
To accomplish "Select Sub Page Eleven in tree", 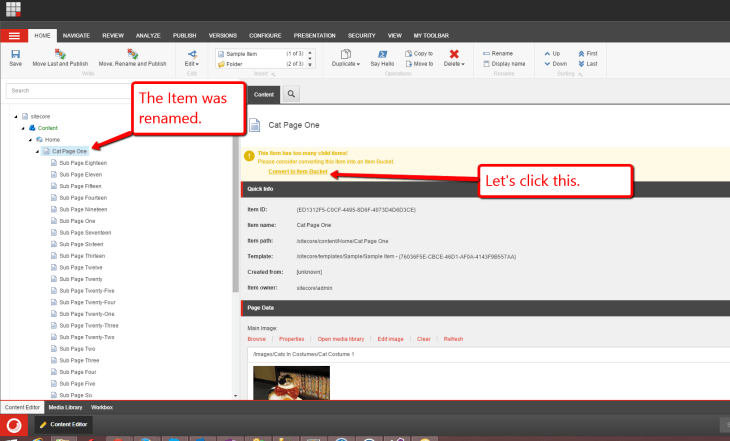I will click(x=76, y=175).
